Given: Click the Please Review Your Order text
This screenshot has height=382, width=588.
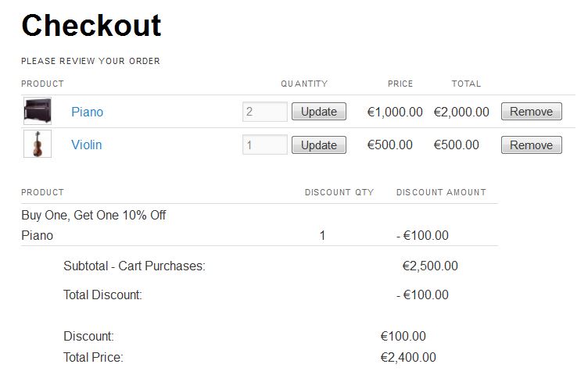Looking at the screenshot, I should point(91,61).
